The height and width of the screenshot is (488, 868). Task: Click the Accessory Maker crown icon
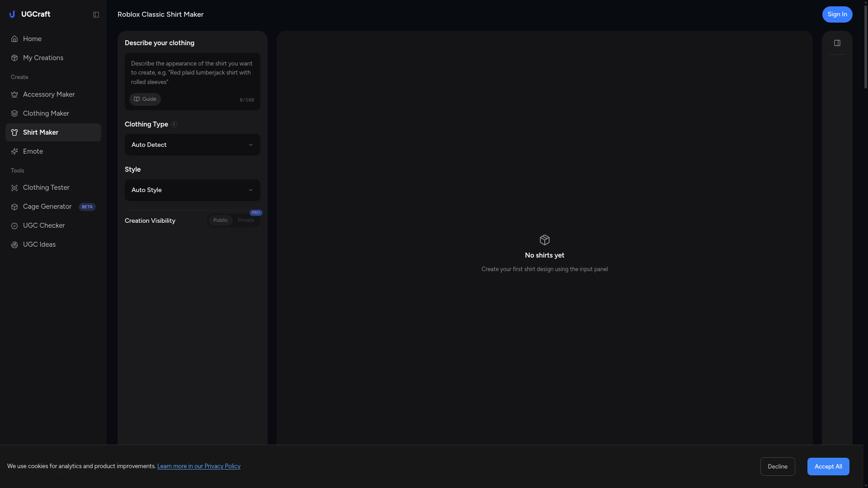click(x=14, y=94)
